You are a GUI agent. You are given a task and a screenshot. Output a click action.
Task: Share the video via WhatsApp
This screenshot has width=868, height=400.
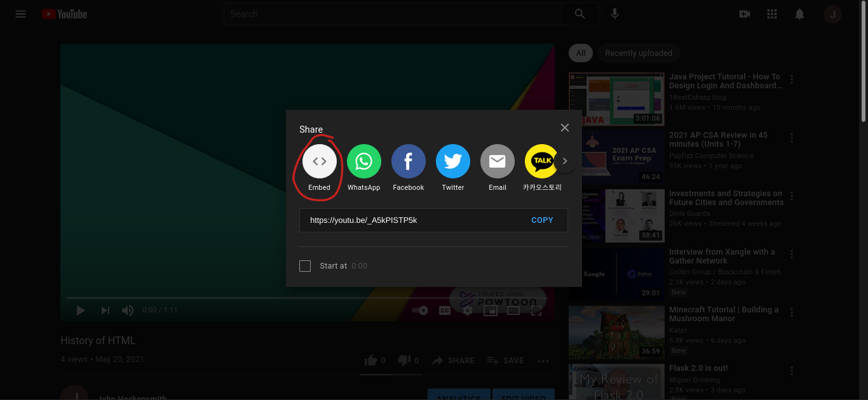[363, 161]
